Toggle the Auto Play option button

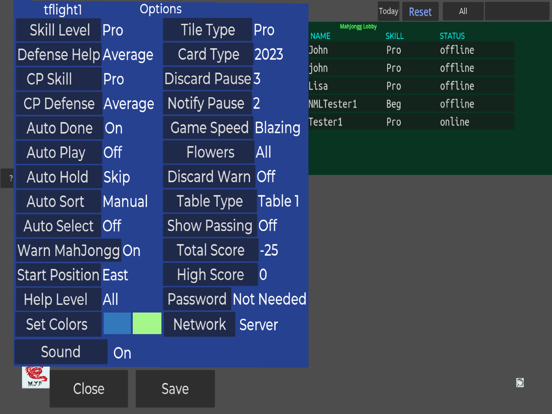[x=59, y=153]
